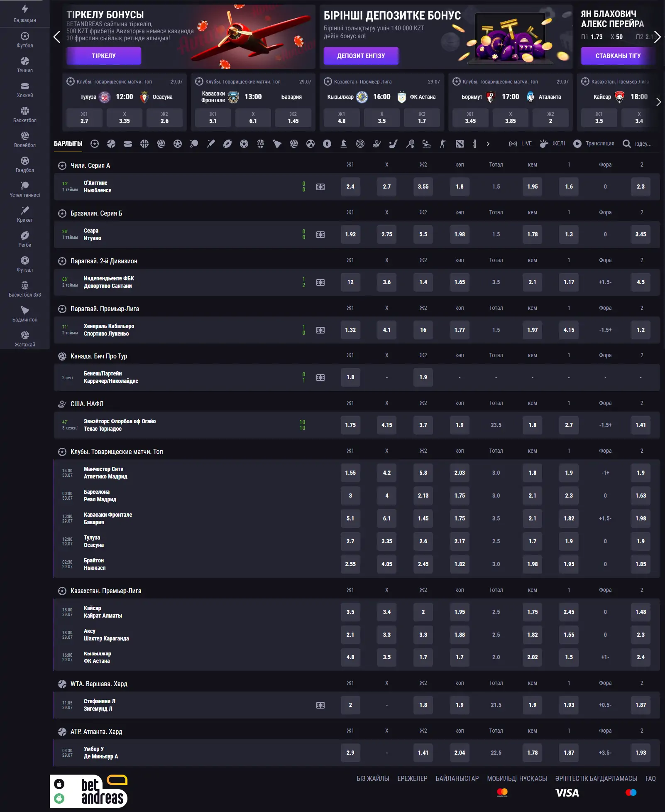Pick Ж1 odds 12 for Индепендьенте ФБК
This screenshot has height=812, width=665.
pos(350,282)
